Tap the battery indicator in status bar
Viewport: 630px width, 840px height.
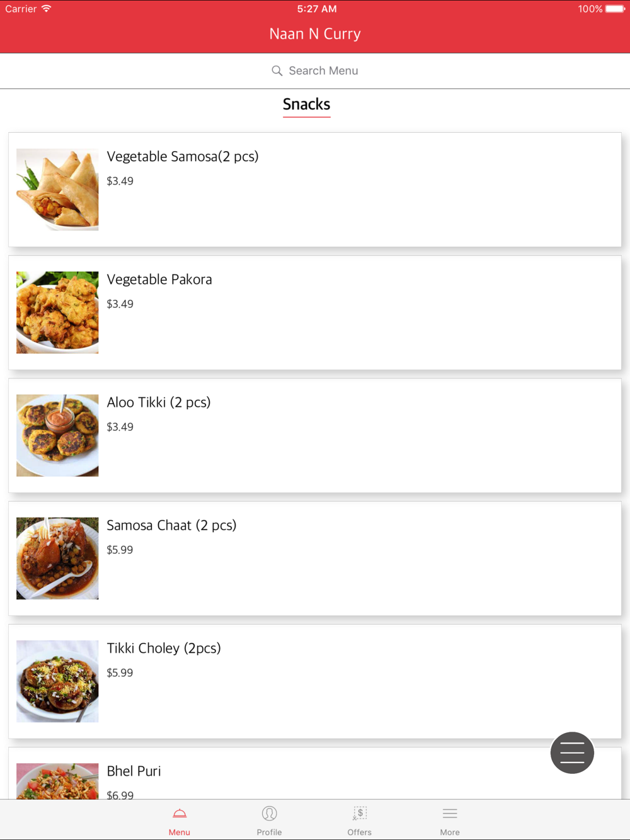pos(616,9)
